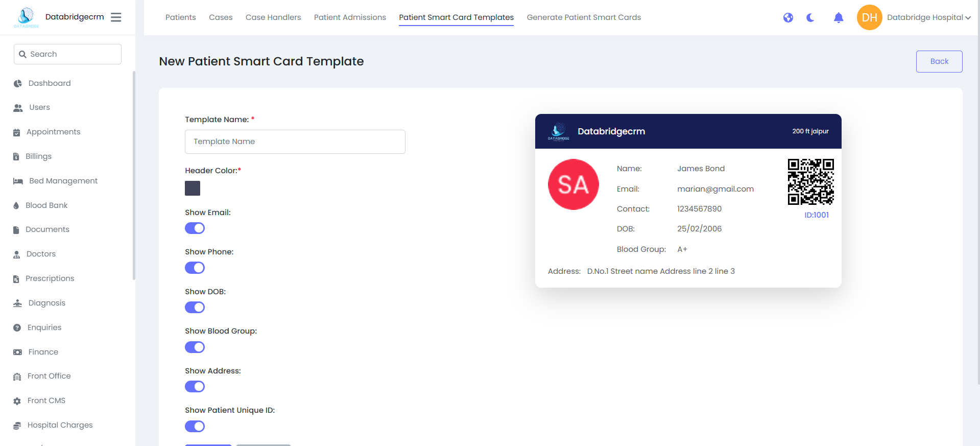This screenshot has width=980, height=446.
Task: Toggle the Show Blood Group switch
Action: click(x=195, y=347)
